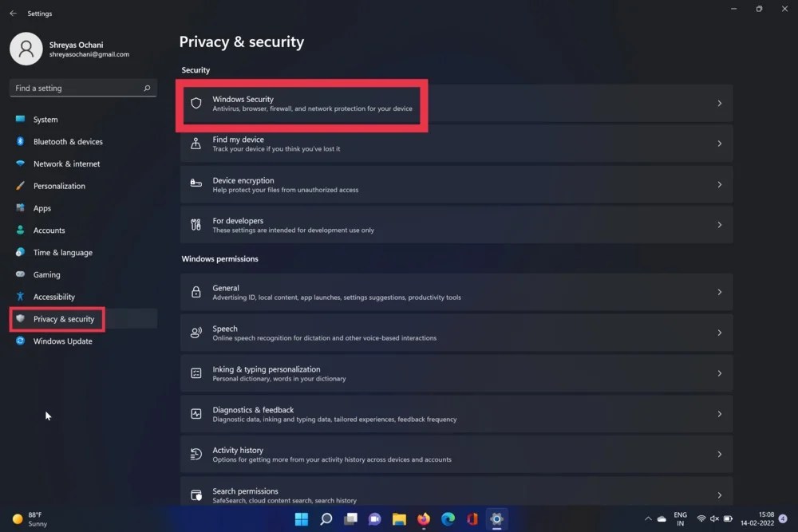The width and height of the screenshot is (798, 532).
Task: Expand the Activity history chevron
Action: click(719, 454)
